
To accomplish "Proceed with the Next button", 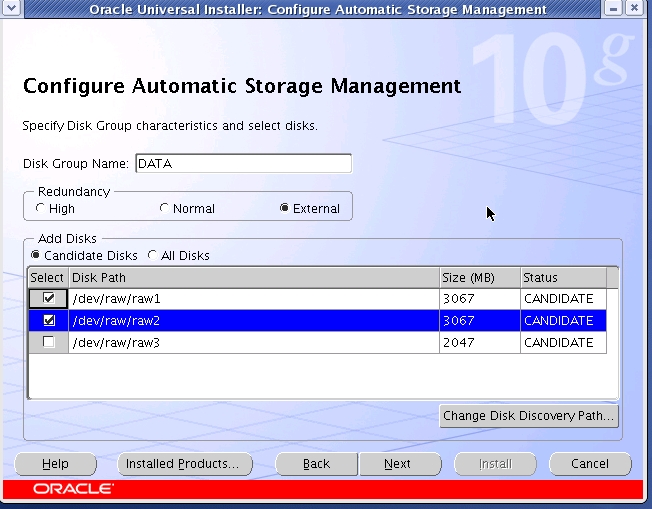I will 400,464.
